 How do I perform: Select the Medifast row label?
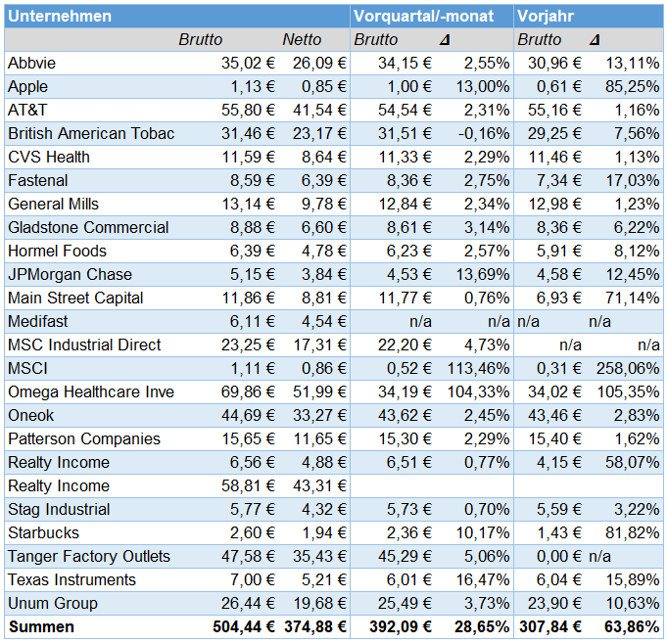click(37, 321)
